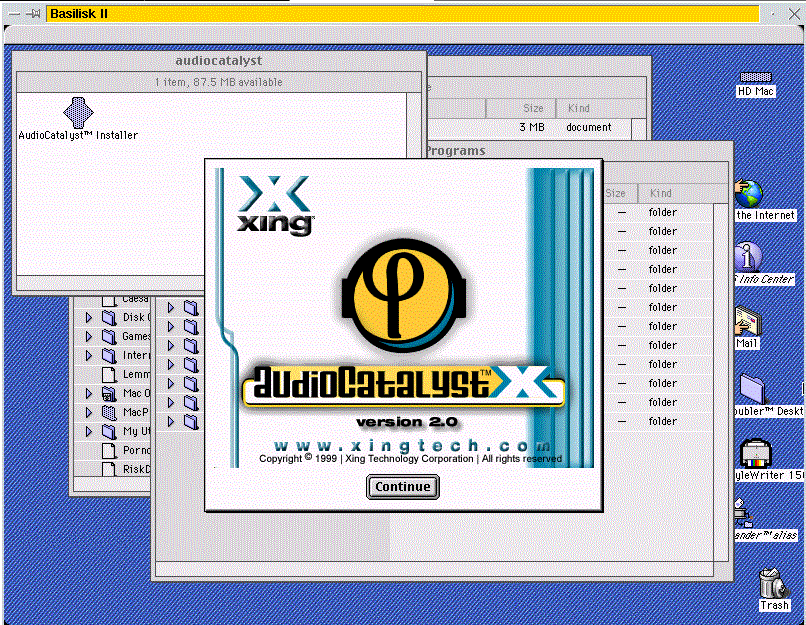Expand the "Mac O" item disclosure triangle

coord(88,394)
